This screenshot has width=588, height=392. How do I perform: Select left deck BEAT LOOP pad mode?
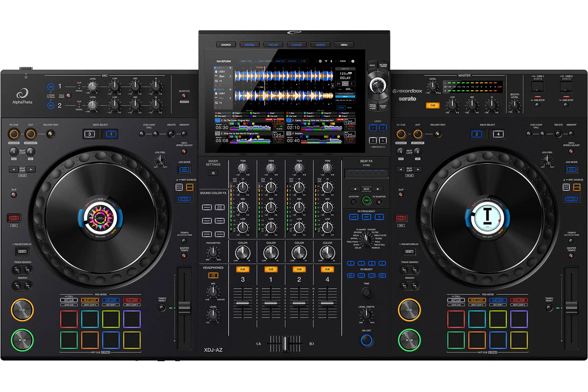tap(90, 300)
